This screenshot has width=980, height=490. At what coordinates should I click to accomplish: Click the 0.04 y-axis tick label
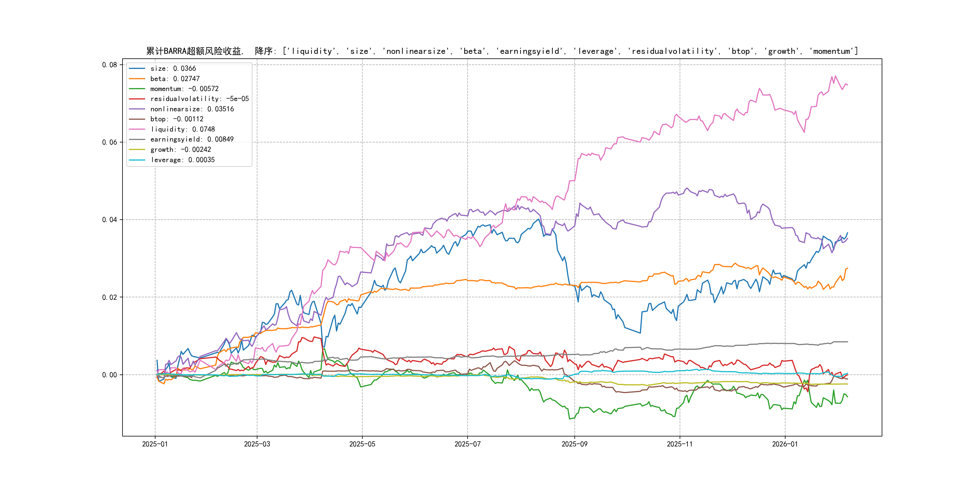tap(109, 220)
